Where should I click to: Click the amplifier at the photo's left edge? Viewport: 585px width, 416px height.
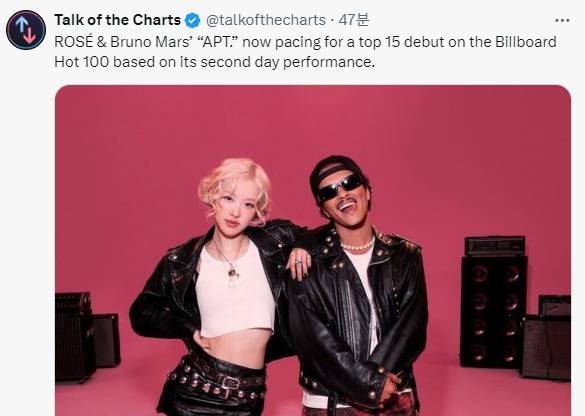point(73,338)
